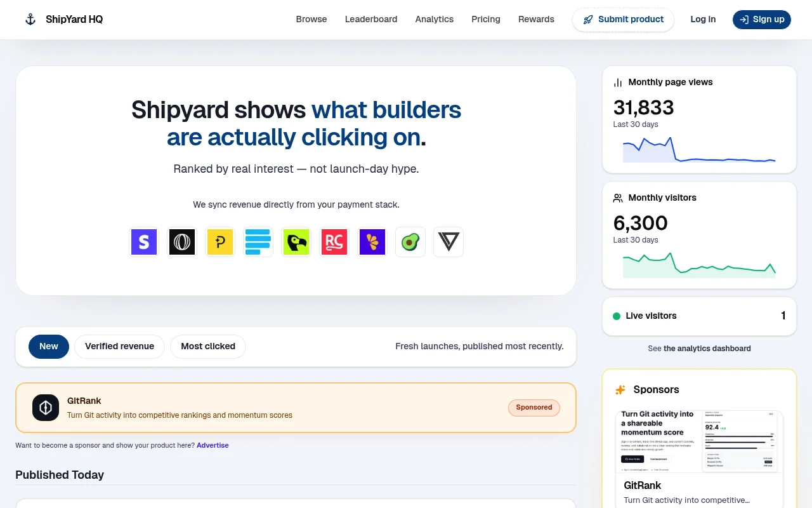Click the ShipYard HQ anchor logo
Image resolution: width=812 pixels, height=508 pixels.
[x=30, y=19]
